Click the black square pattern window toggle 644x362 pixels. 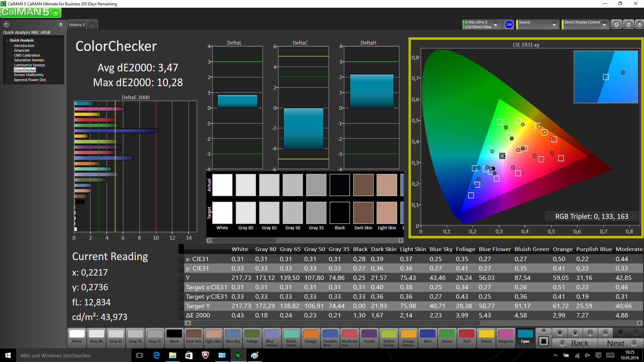coord(543,342)
